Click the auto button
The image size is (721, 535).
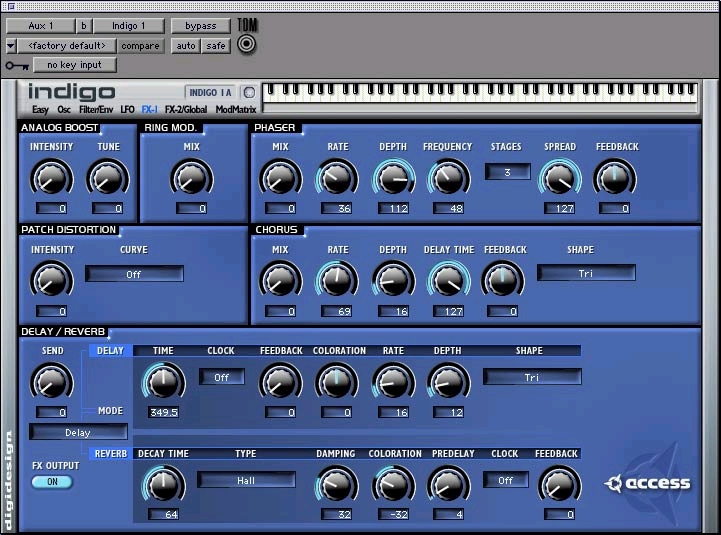186,46
